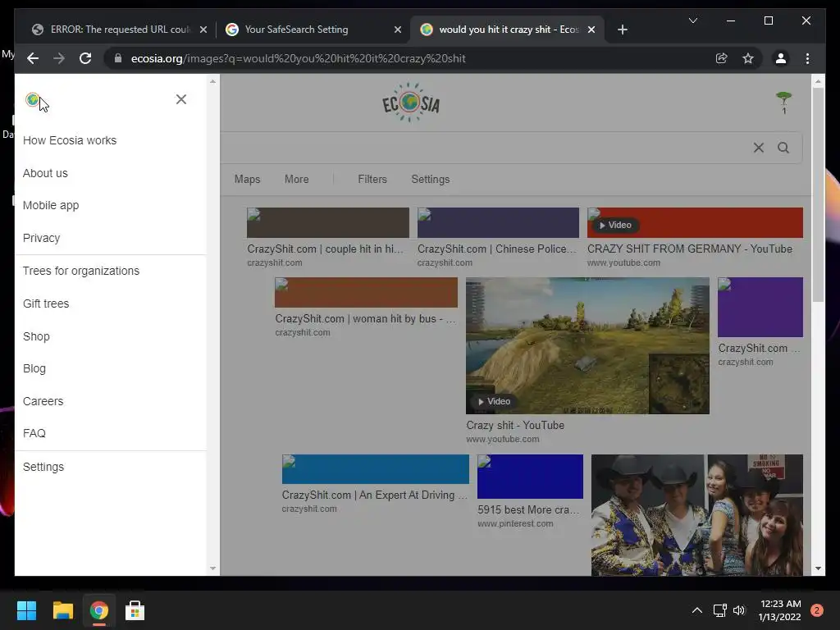This screenshot has height=630, width=840.
Task: Close the Your SafeSearch Setting tab
Action: pyautogui.click(x=398, y=30)
